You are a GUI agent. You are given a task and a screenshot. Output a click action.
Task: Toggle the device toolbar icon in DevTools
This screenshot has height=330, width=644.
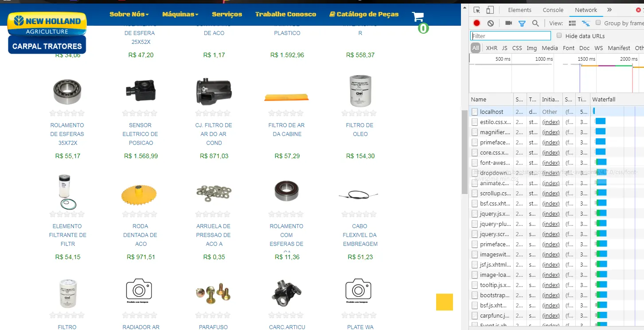point(490,10)
